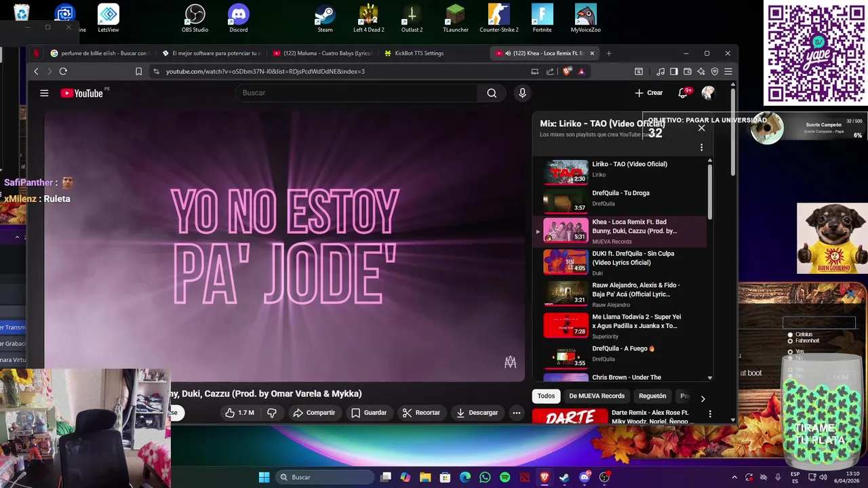Go to the YouTube home logo

pyautogui.click(x=82, y=93)
